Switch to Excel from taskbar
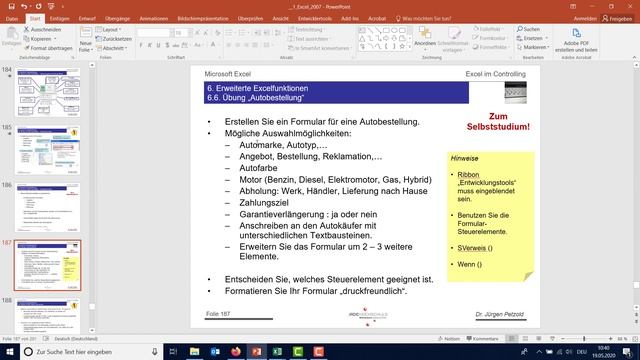The width and height of the screenshot is (640, 360). pos(277,351)
